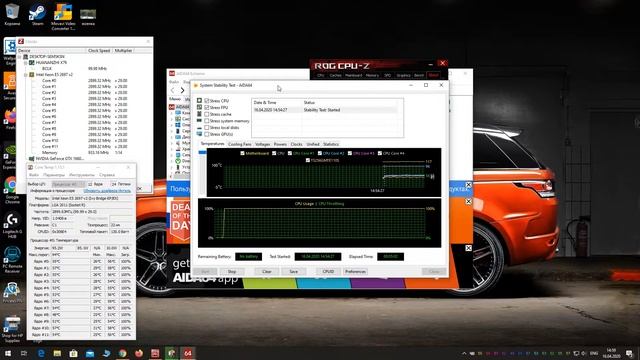The image size is (640, 360).
Task: Enable Stress cache checkbox
Action: (207, 114)
